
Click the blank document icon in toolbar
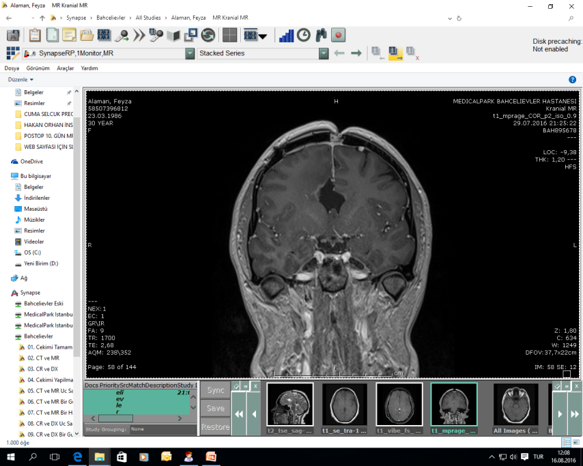click(x=52, y=35)
